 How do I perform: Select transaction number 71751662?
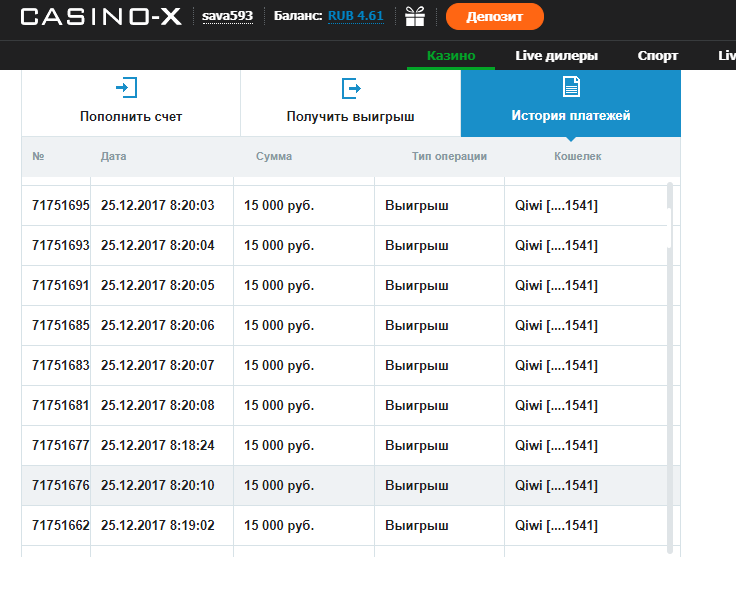[x=61, y=525]
